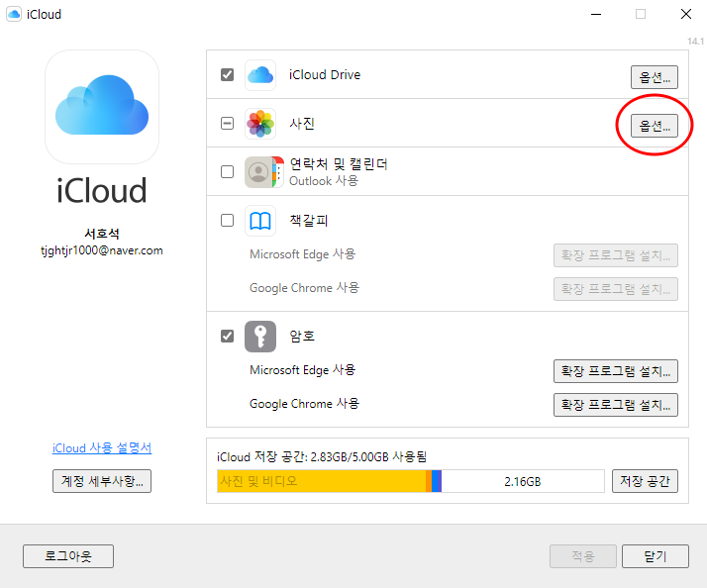This screenshot has height=588, width=707.
Task: Click 'Google Chrome 사용' under 암호
Action: point(304,403)
